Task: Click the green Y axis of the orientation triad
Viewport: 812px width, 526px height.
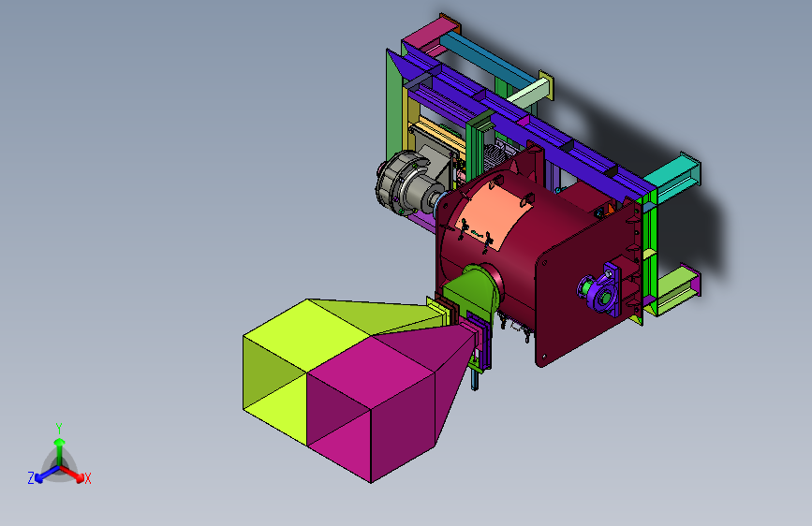Action: click(x=60, y=450)
